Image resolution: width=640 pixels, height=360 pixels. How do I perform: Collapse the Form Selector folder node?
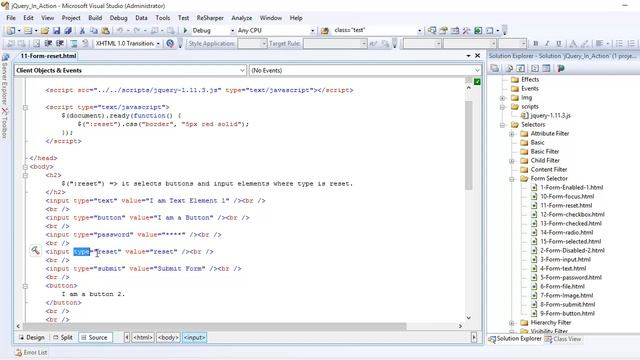point(512,179)
